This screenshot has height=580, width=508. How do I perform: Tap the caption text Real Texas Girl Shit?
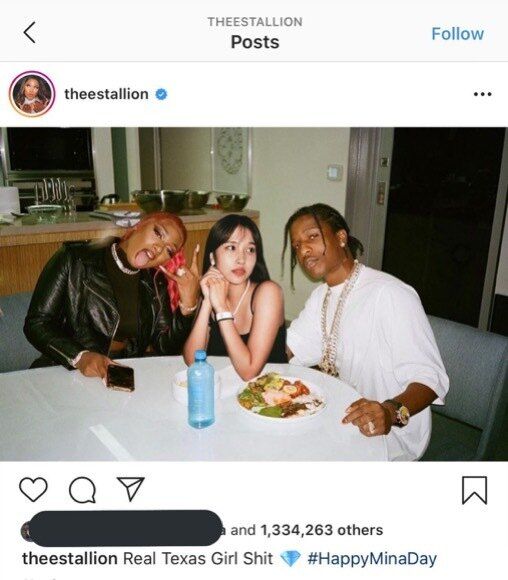click(x=198, y=558)
